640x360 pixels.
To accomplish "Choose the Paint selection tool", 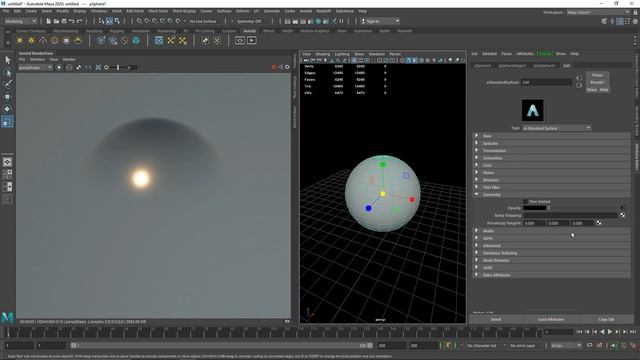I will coord(7,84).
